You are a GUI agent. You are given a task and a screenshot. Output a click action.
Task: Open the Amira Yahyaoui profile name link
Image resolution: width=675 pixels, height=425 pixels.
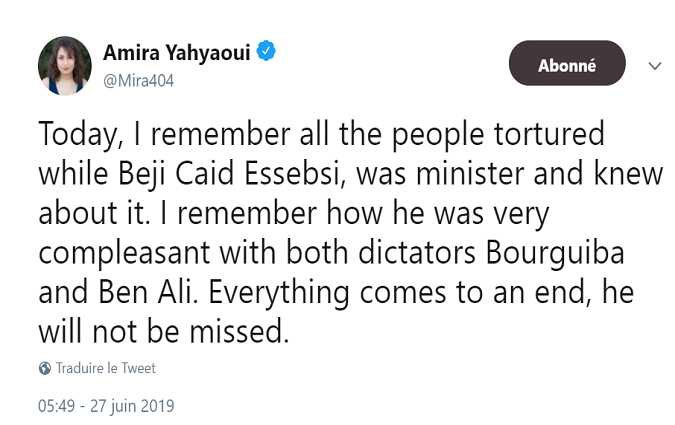pos(176,52)
